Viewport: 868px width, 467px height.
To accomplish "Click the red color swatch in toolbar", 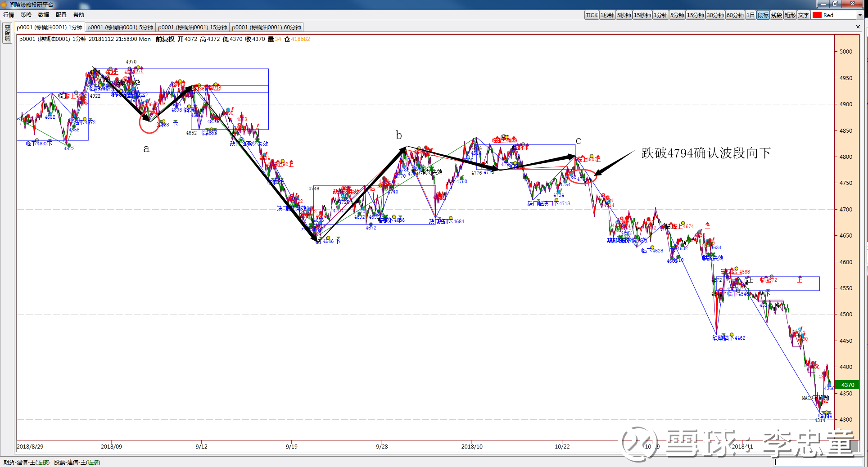I will click(x=817, y=15).
